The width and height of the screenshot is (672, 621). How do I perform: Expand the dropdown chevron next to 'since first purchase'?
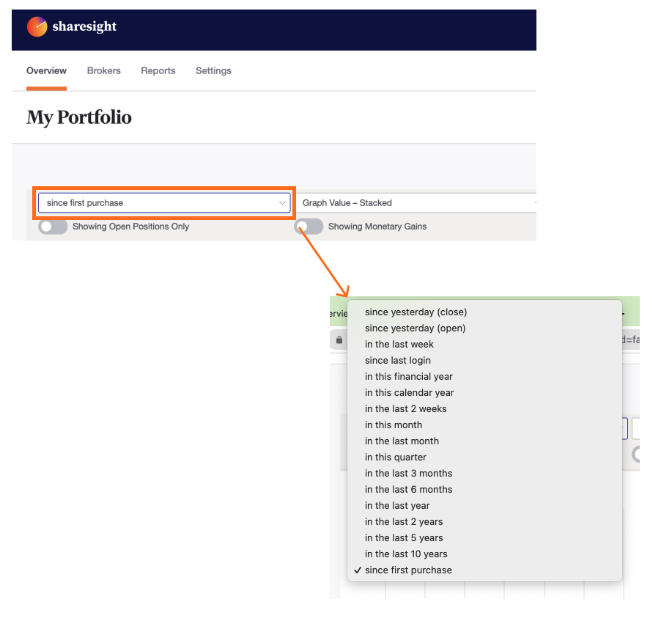pos(283,202)
